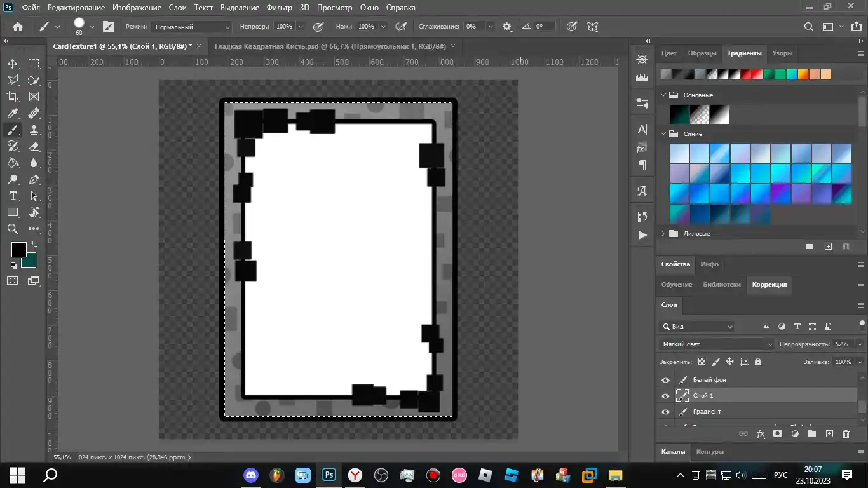Viewport: 868px width, 488px height.
Task: Select the Crop tool
Action: pyautogui.click(x=13, y=97)
